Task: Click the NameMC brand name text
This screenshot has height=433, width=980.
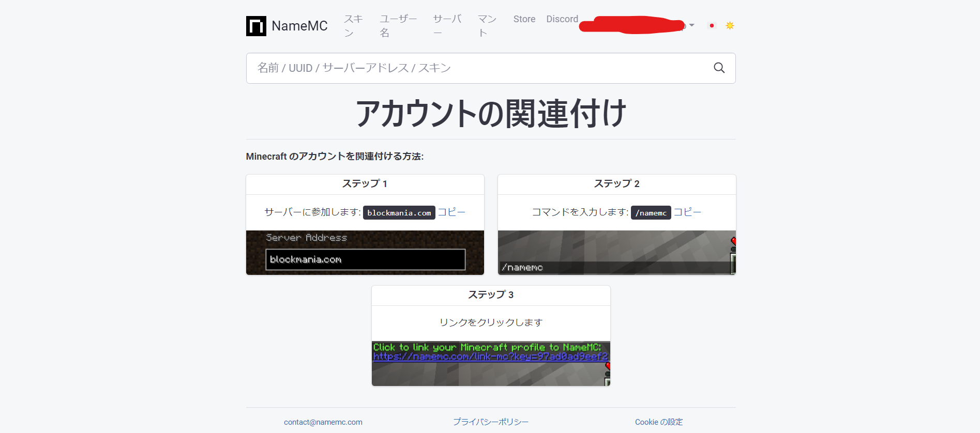Action: [299, 26]
